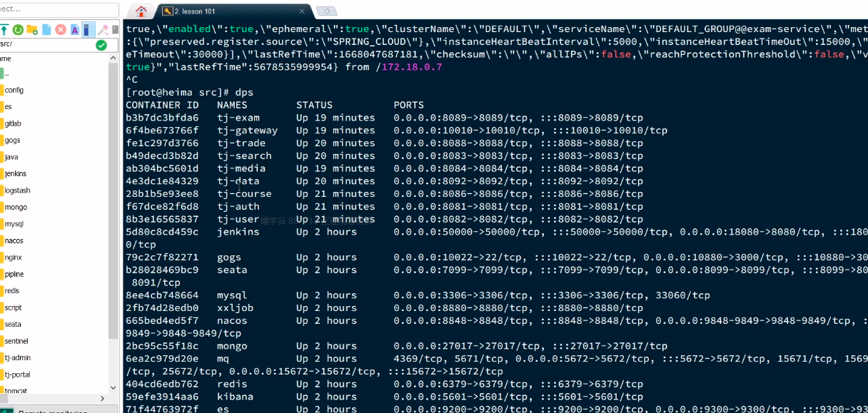Click the red delete icon in SFTP toolbar
This screenshot has height=413, width=868.
point(61,29)
